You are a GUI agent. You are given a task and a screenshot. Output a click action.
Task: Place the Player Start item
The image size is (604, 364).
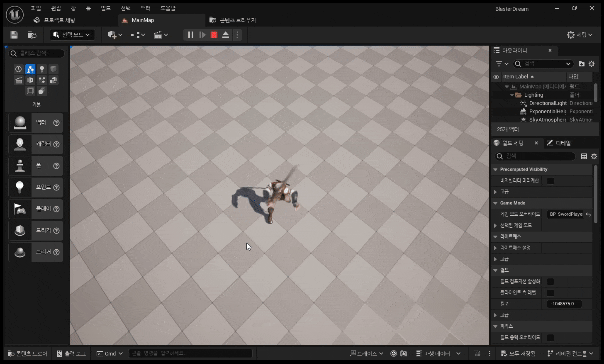tap(35, 209)
